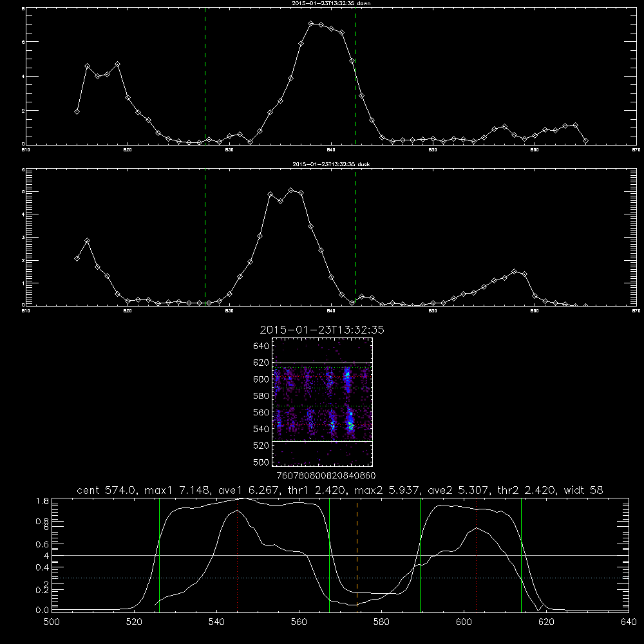The height and width of the screenshot is (644, 644).
Task: Click the 'thr2 2.420' value
Action: (x=527, y=490)
